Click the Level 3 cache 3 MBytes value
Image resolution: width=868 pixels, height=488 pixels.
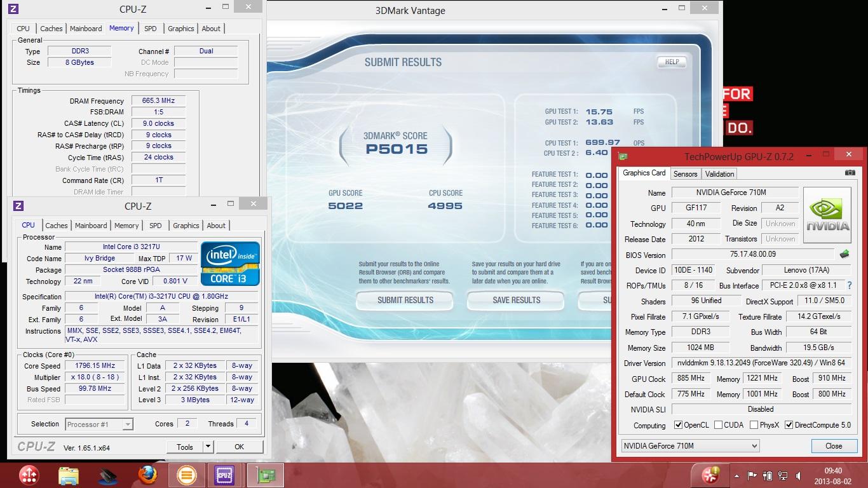196,400
